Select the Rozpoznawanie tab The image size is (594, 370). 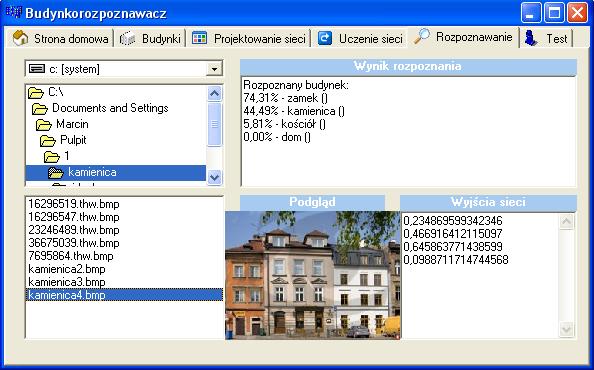click(463, 37)
